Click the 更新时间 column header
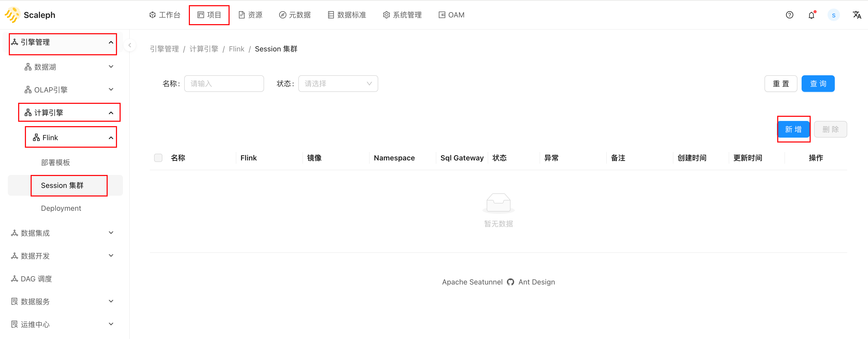The height and width of the screenshot is (339, 868). pyautogui.click(x=748, y=158)
